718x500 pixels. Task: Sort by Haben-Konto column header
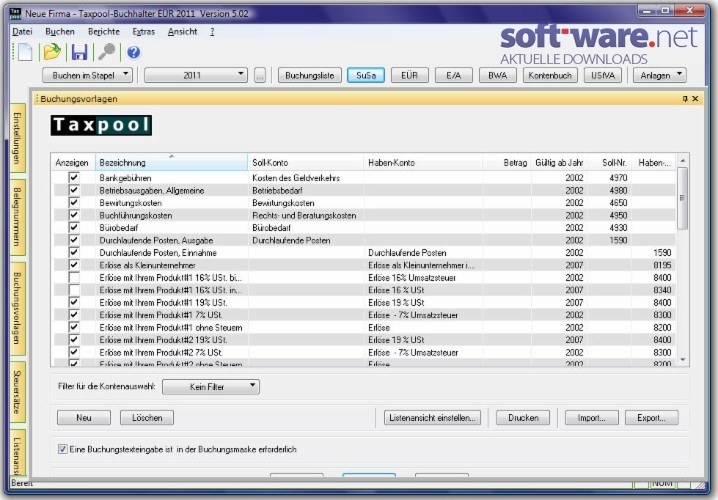pyautogui.click(x=423, y=163)
